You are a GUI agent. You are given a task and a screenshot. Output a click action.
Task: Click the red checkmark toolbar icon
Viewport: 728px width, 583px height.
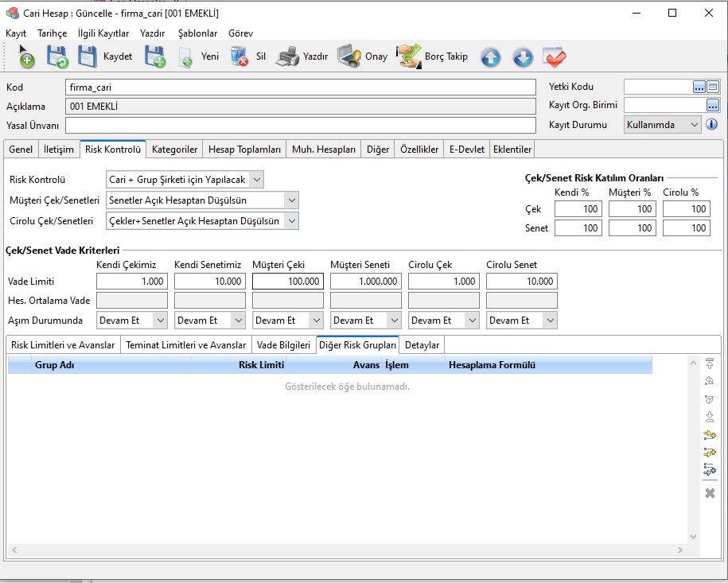(554, 57)
